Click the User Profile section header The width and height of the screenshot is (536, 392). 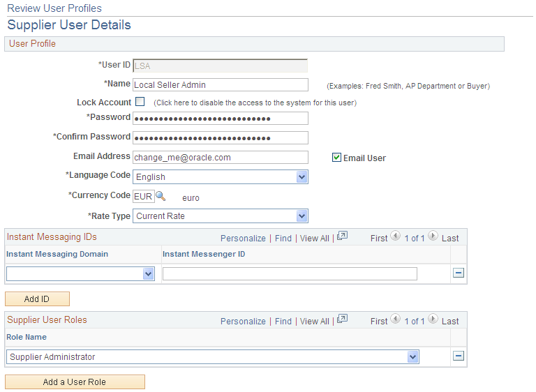(254, 44)
